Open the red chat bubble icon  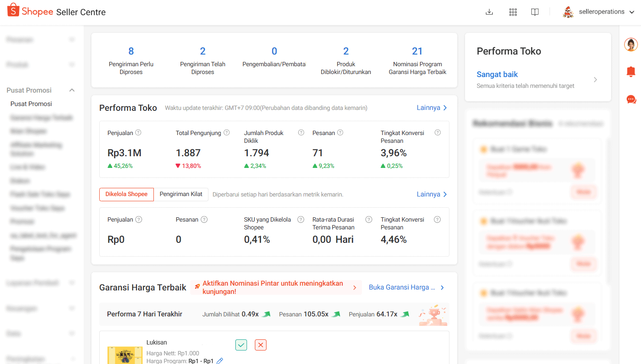click(631, 100)
